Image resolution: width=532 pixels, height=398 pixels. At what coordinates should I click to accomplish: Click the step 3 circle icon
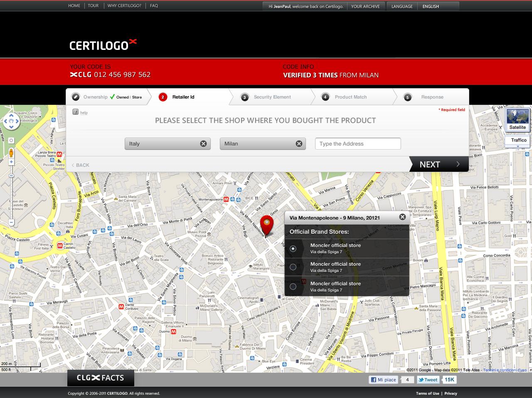(245, 97)
